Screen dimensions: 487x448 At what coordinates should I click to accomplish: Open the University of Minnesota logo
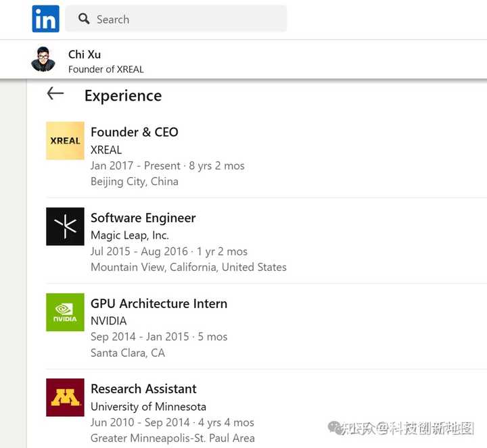(65, 397)
